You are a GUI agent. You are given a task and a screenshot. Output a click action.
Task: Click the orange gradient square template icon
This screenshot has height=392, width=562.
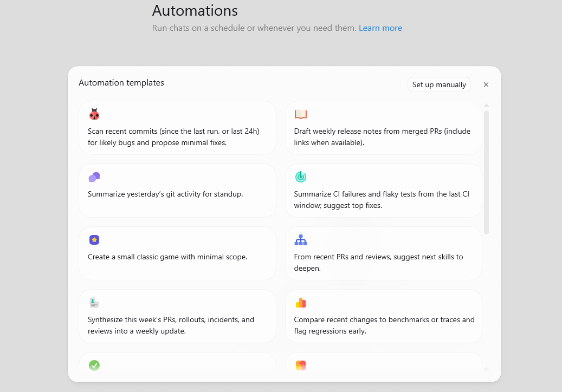click(301, 365)
